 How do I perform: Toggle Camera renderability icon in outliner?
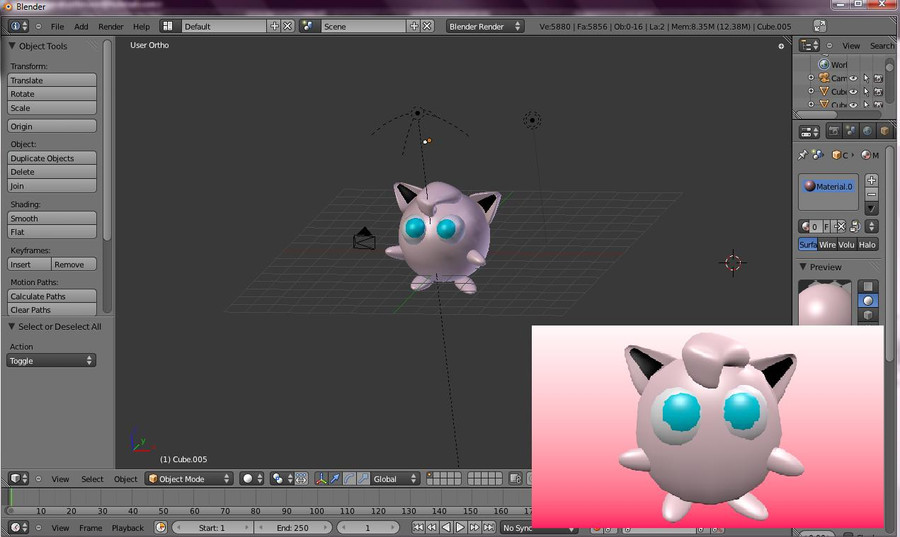coord(878,78)
